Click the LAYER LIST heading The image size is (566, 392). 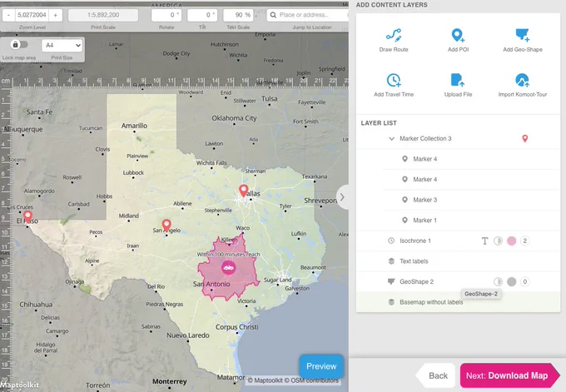coord(379,123)
